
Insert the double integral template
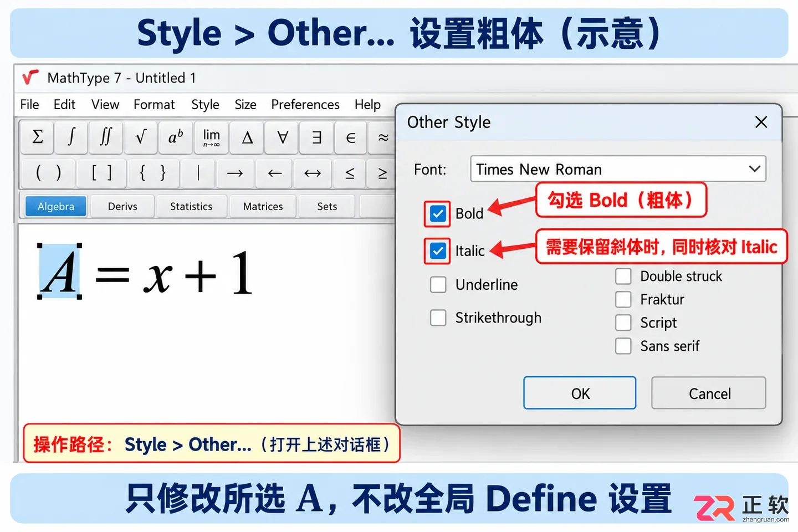pyautogui.click(x=106, y=137)
